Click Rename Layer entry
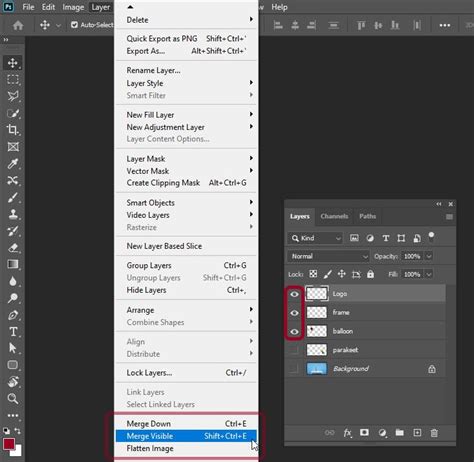 [186, 70]
